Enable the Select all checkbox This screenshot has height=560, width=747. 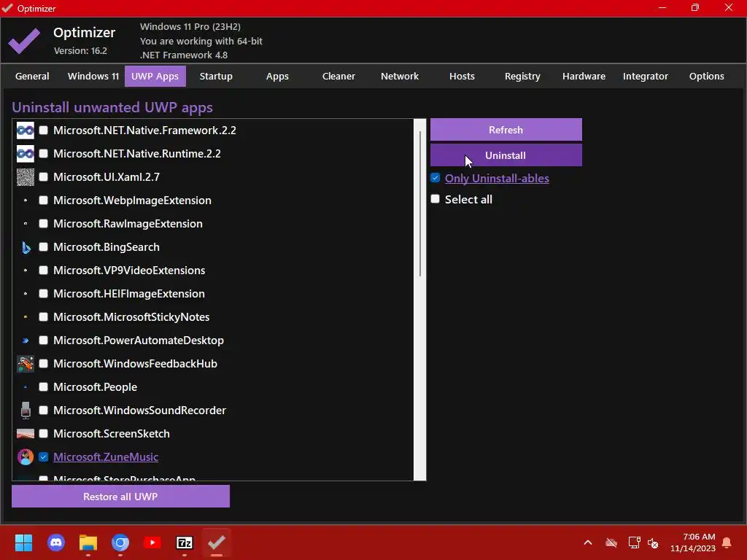(435, 199)
